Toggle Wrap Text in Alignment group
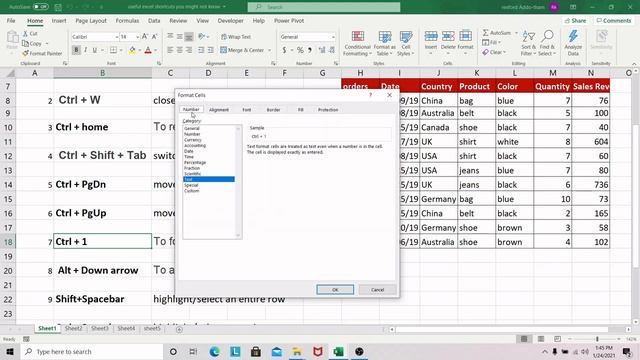The image size is (640, 360). point(236,37)
